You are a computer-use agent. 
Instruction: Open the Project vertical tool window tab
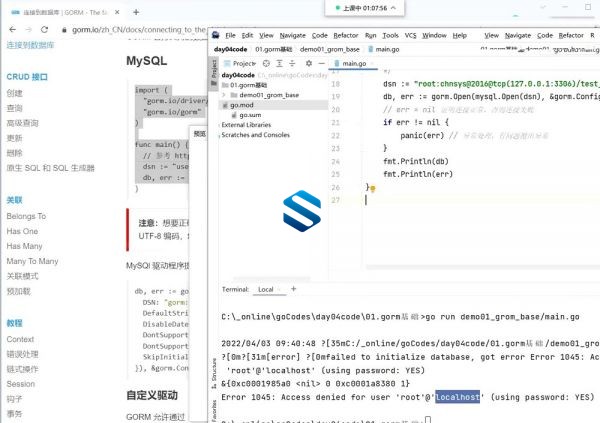click(x=214, y=74)
